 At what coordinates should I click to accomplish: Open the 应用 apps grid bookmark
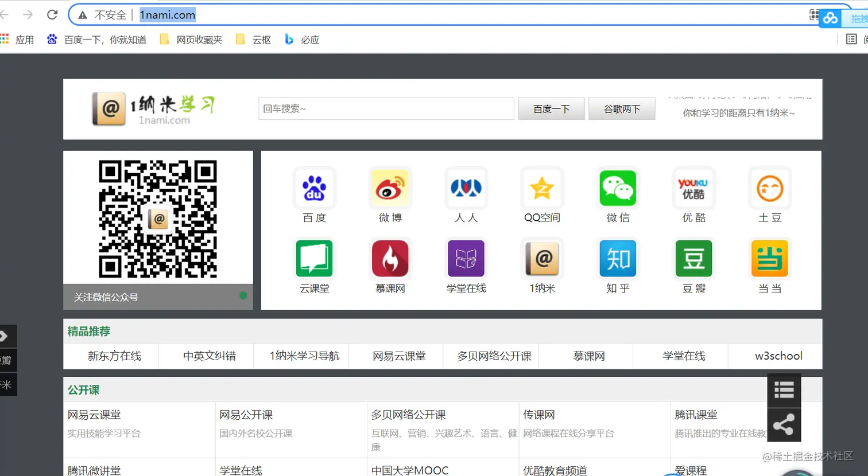pos(17,40)
